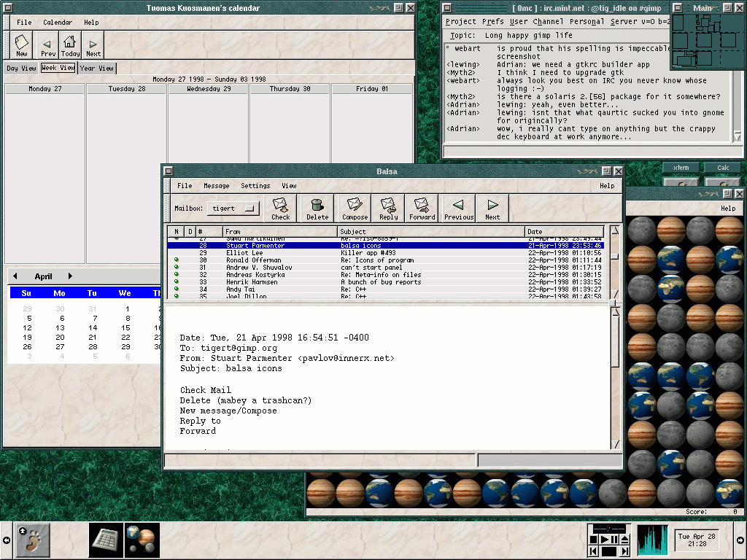Open the Mailbox dropdown showing tigert
This screenshot has width=747, height=560.
(x=233, y=209)
